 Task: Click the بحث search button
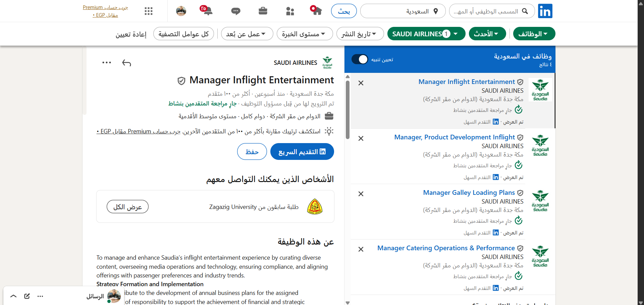coord(344,11)
